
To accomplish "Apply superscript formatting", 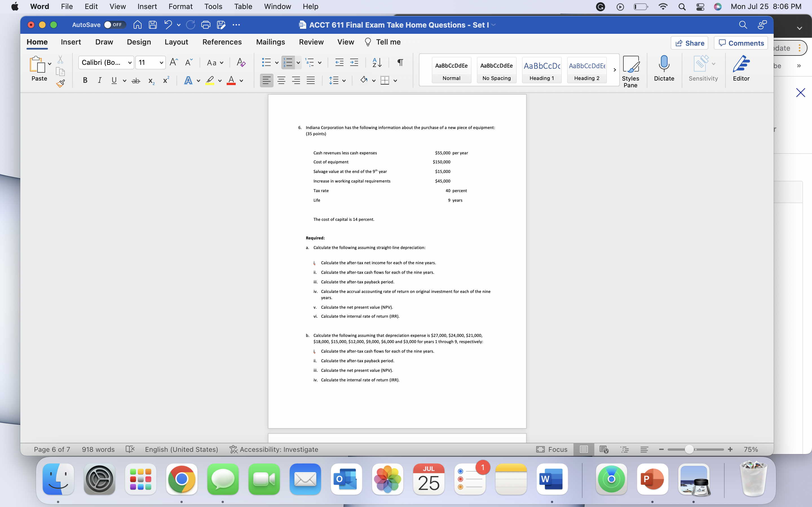I will coord(166,80).
